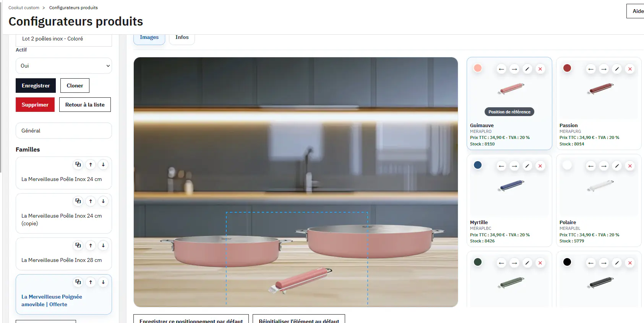
Task: Open the Aide button
Action: point(636,11)
